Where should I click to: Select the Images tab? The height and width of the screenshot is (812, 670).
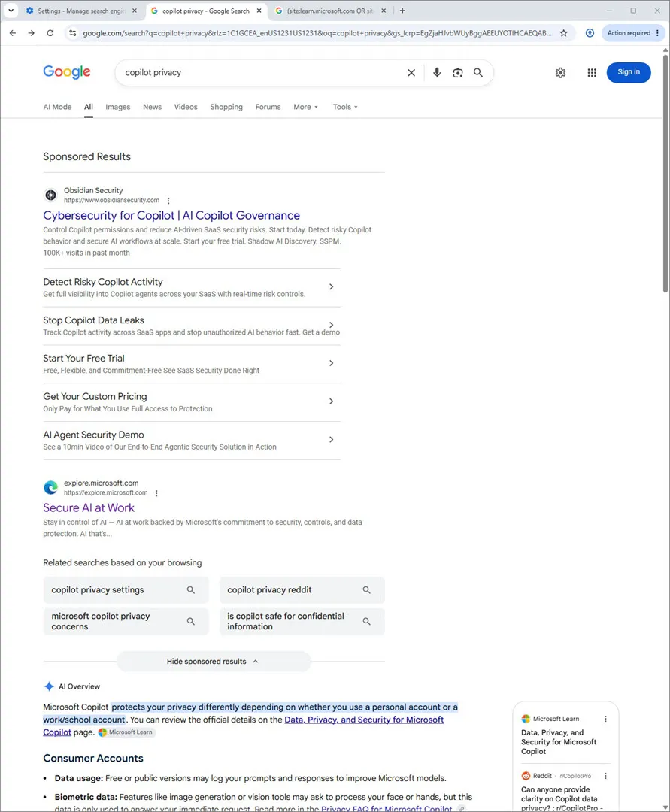(x=118, y=107)
